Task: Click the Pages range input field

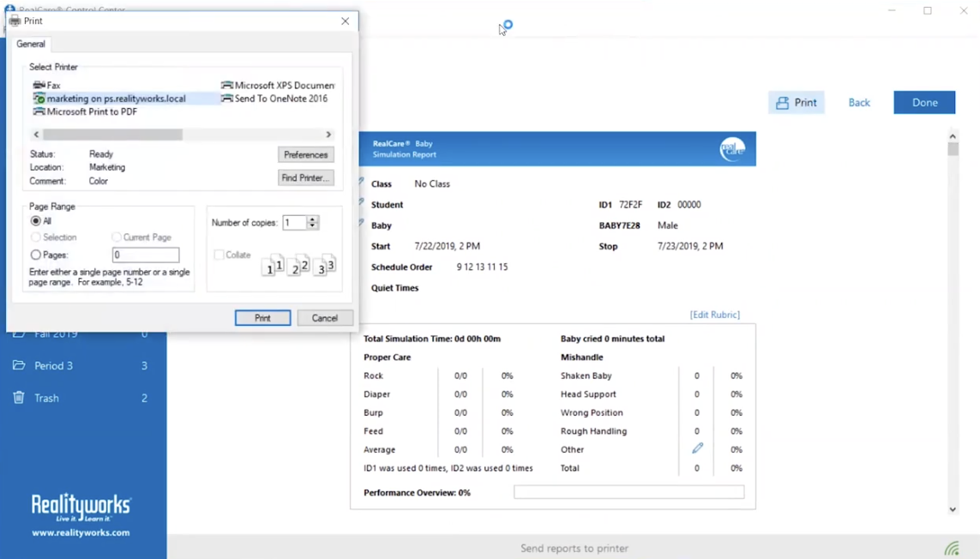Action: [x=146, y=255]
